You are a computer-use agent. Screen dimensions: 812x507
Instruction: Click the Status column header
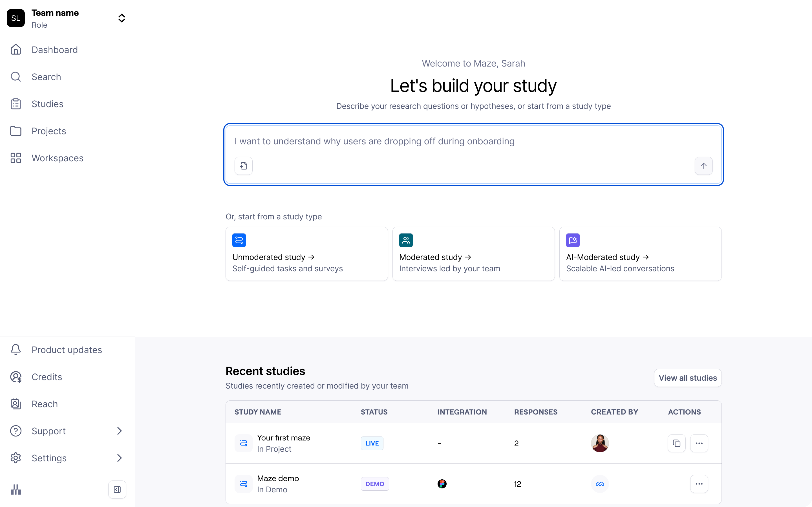tap(374, 412)
